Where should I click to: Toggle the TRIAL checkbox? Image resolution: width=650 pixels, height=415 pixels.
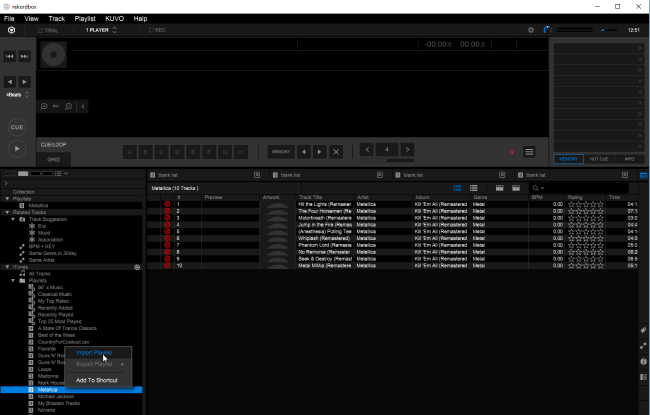point(40,30)
